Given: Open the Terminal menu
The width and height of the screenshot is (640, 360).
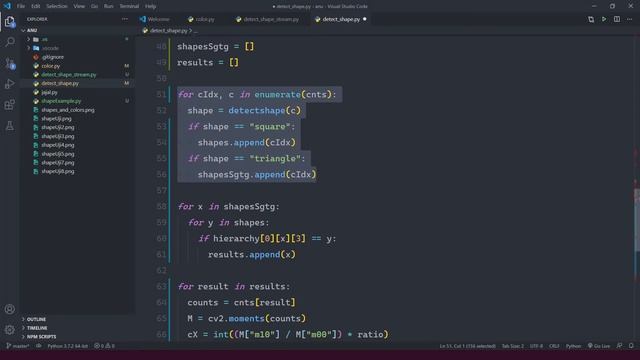Looking at the screenshot, I should click(129, 6).
